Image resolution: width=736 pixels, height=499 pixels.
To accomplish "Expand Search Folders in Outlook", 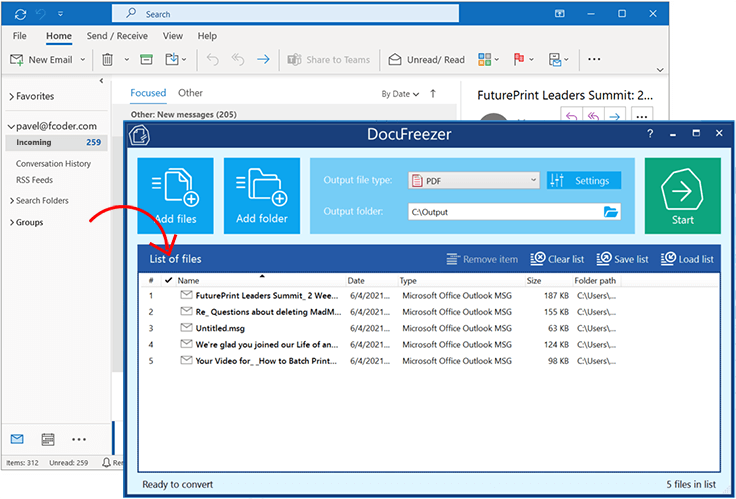I will click(11, 200).
